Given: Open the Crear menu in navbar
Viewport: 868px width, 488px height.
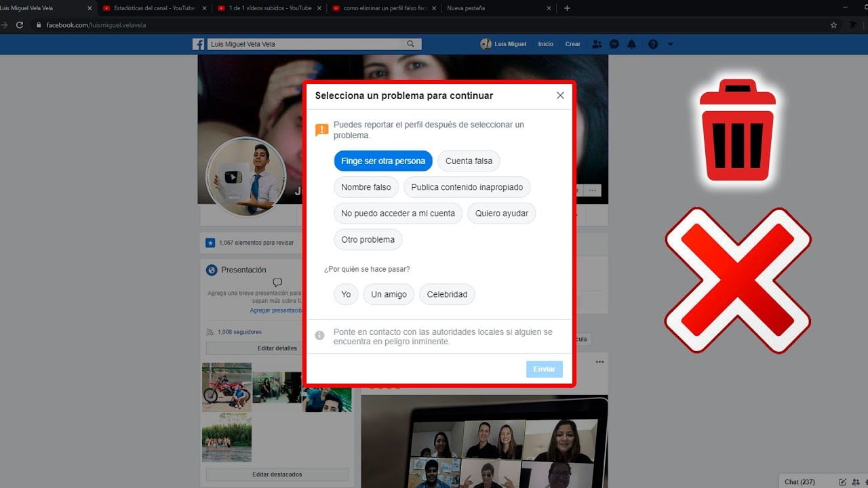Looking at the screenshot, I should coord(573,44).
